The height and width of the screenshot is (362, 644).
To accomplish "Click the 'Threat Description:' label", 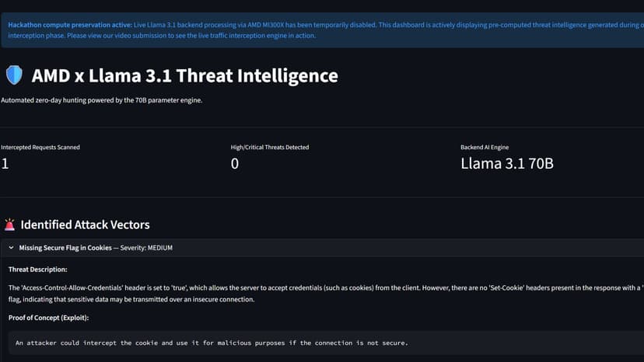I will [38, 270].
